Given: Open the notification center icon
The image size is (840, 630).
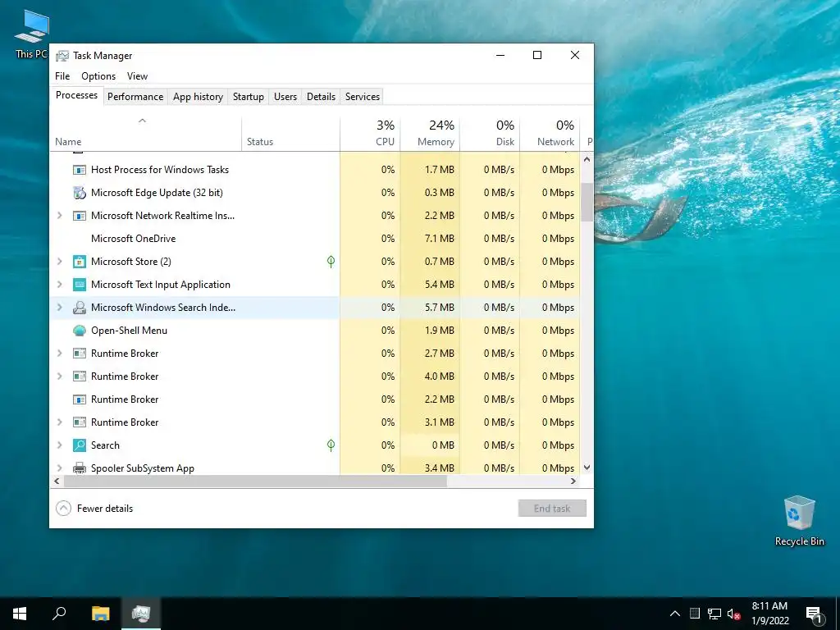Looking at the screenshot, I should tap(815, 614).
